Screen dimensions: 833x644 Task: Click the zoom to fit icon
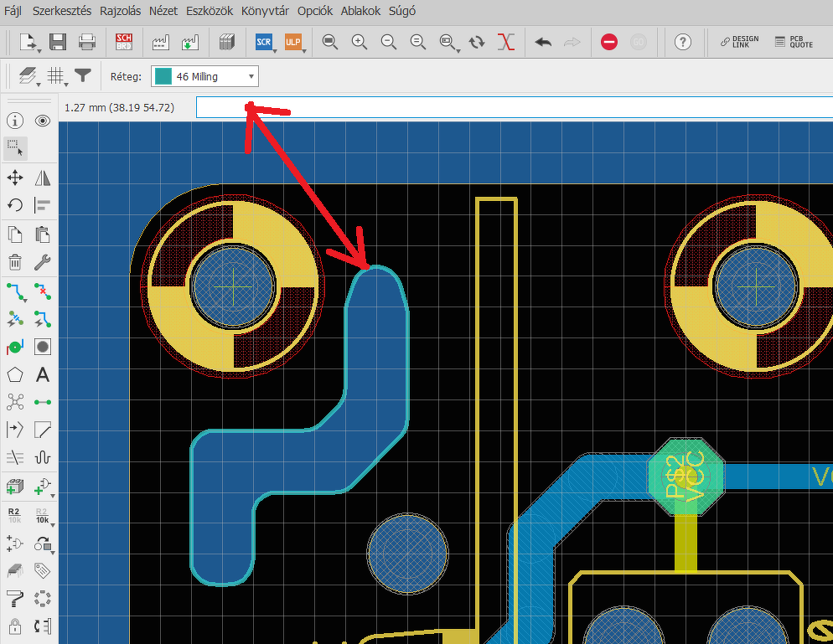click(x=330, y=42)
